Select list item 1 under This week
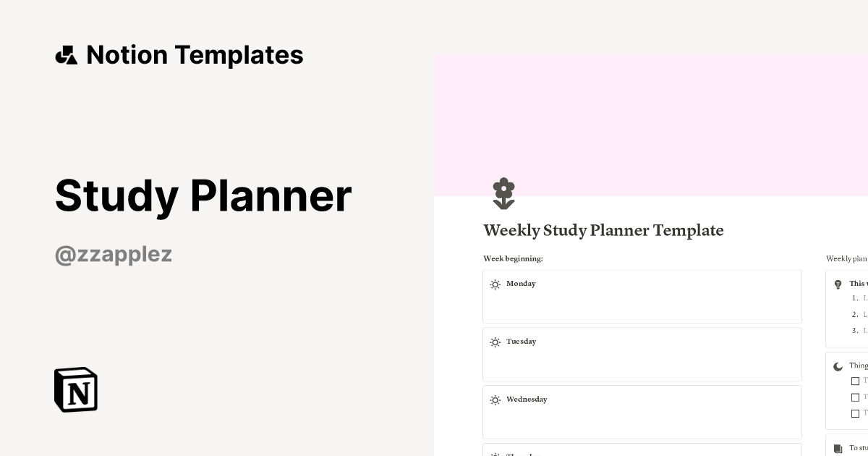 [861, 298]
